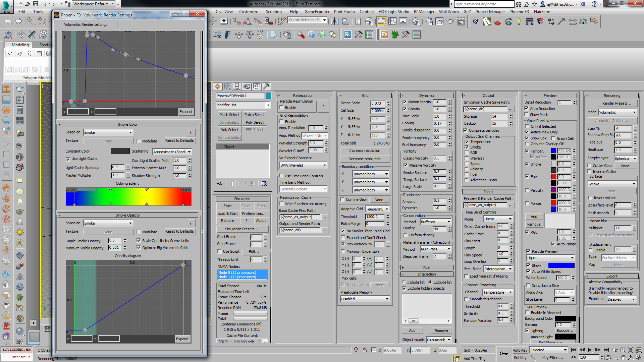Expand the Opacity diagram with Expand button
Viewport: 644px width, 362px height.
tap(182, 339)
